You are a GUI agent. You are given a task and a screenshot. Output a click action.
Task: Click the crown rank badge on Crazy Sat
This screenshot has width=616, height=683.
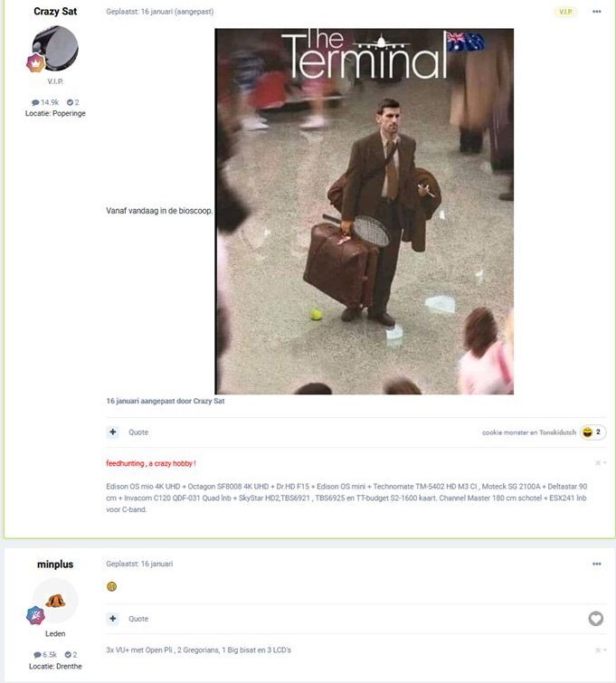coord(35,63)
